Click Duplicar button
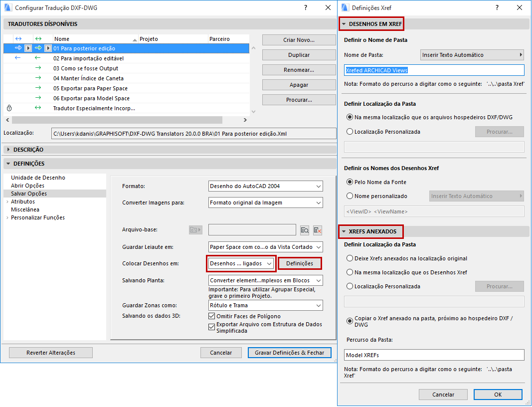This screenshot has width=532, height=407. click(x=299, y=55)
